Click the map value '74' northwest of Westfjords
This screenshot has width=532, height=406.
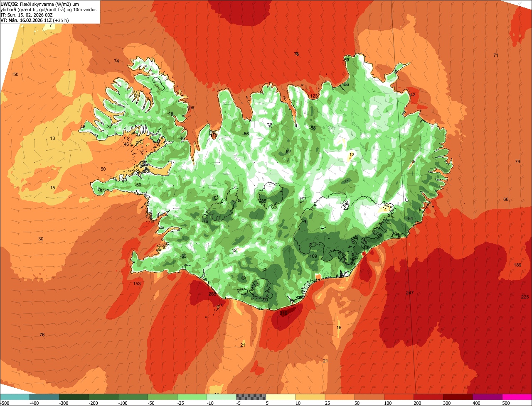coord(116,61)
